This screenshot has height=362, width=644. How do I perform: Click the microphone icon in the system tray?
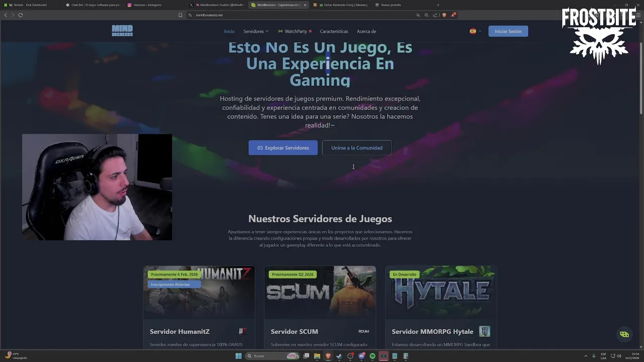[594, 356]
